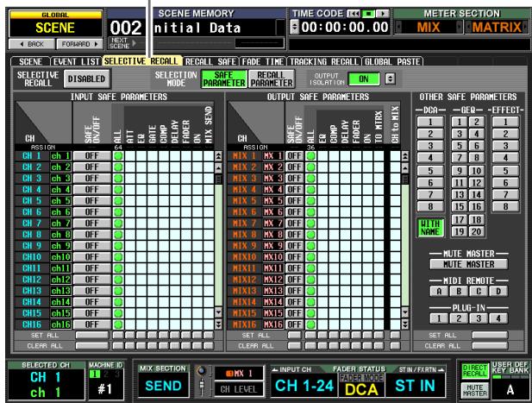Select RECALL PARAMETER selection mode
532x403 pixels.
[x=272, y=79]
